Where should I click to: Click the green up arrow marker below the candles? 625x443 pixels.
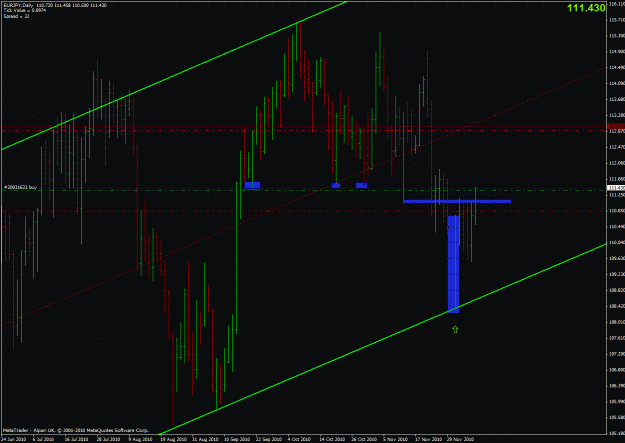[455, 329]
